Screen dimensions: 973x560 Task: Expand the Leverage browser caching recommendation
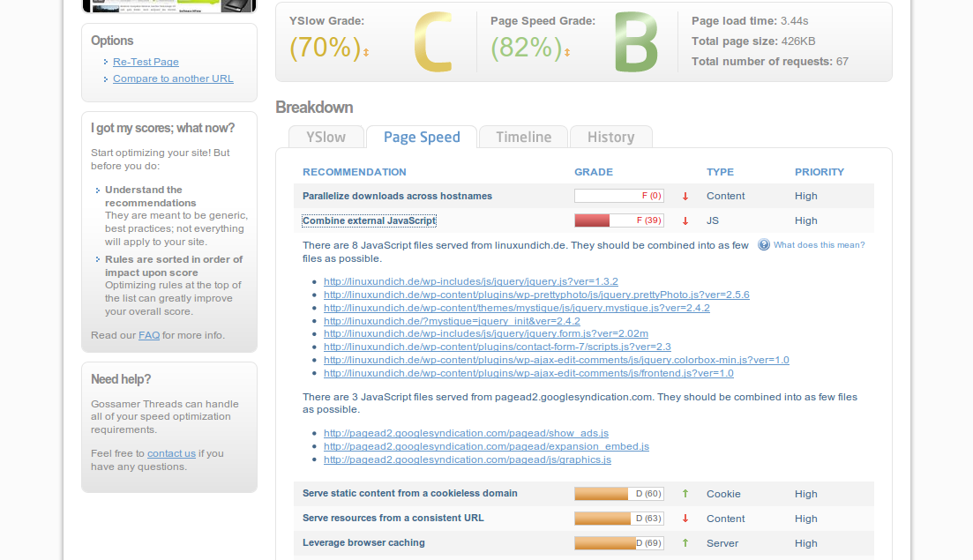tap(363, 542)
